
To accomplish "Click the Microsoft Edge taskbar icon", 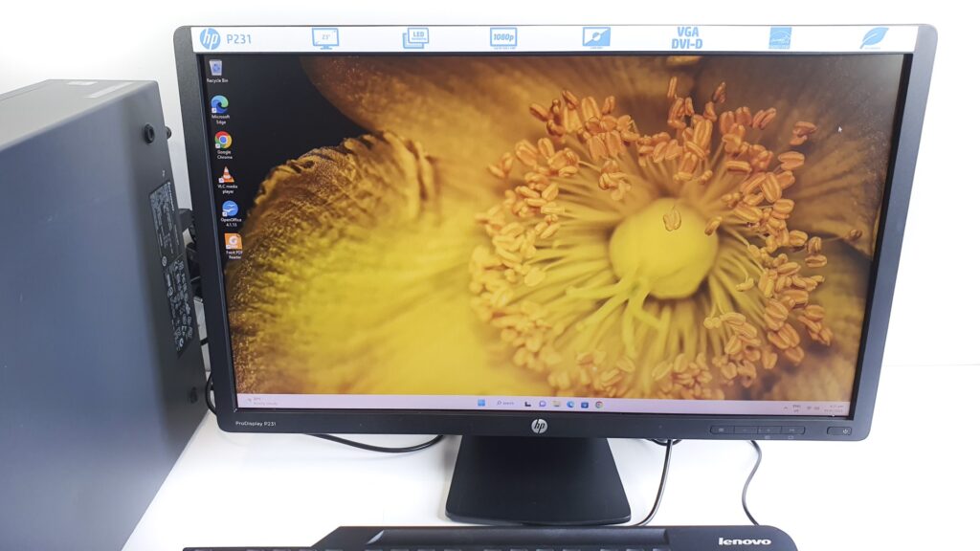I will [x=570, y=404].
